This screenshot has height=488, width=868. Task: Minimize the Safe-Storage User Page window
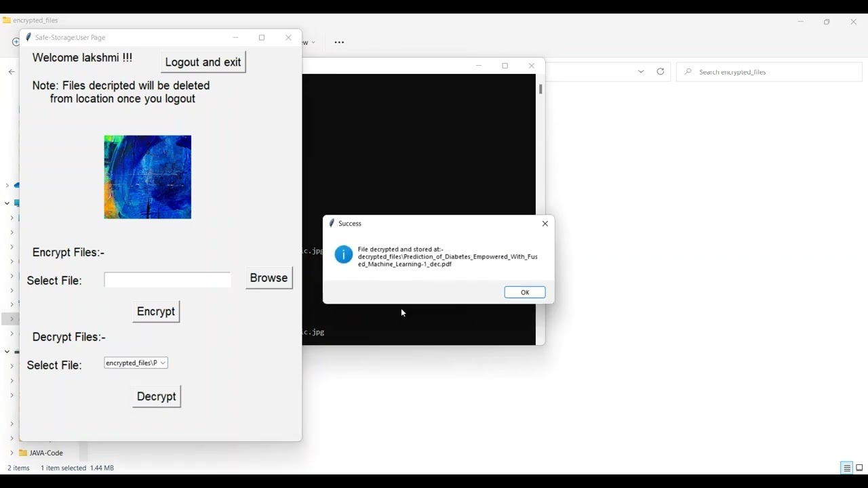point(236,38)
